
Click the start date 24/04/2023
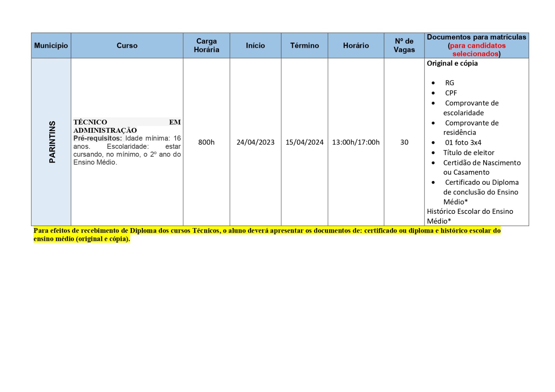coord(255,142)
